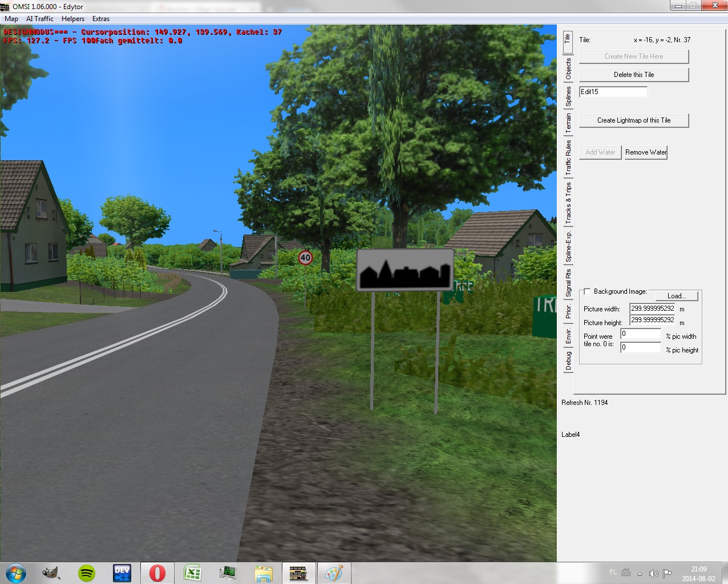This screenshot has width=728, height=584.
Task: Enable the Background Image checkbox
Action: pyautogui.click(x=587, y=291)
